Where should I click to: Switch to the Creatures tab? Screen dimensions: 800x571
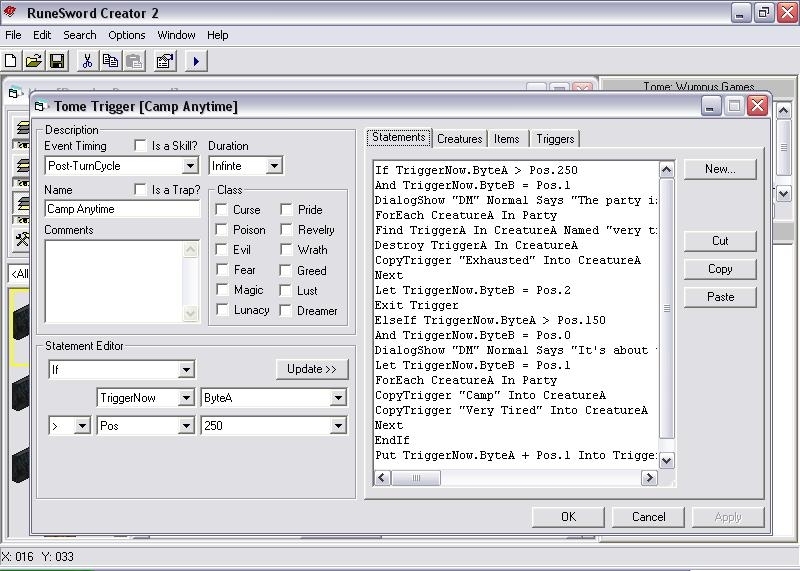(x=460, y=139)
